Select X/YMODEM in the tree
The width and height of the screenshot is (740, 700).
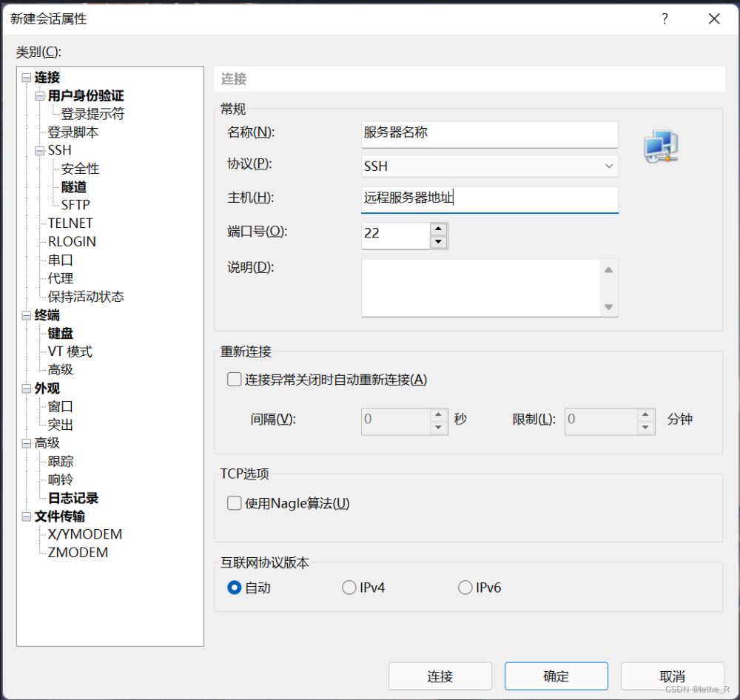pos(85,534)
